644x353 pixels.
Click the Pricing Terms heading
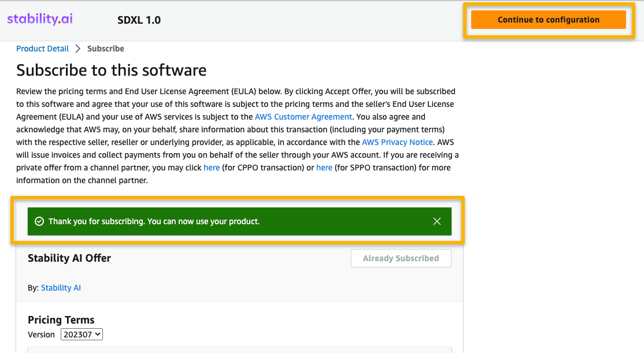(x=61, y=319)
